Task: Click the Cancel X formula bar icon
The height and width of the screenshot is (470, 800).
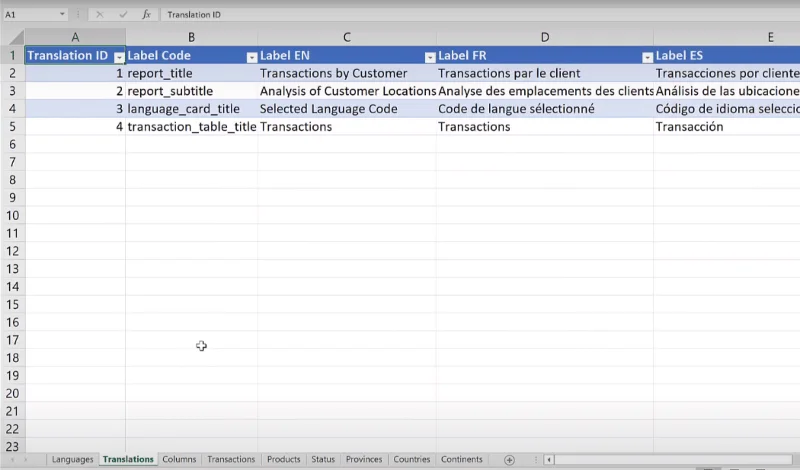Action: [99, 14]
